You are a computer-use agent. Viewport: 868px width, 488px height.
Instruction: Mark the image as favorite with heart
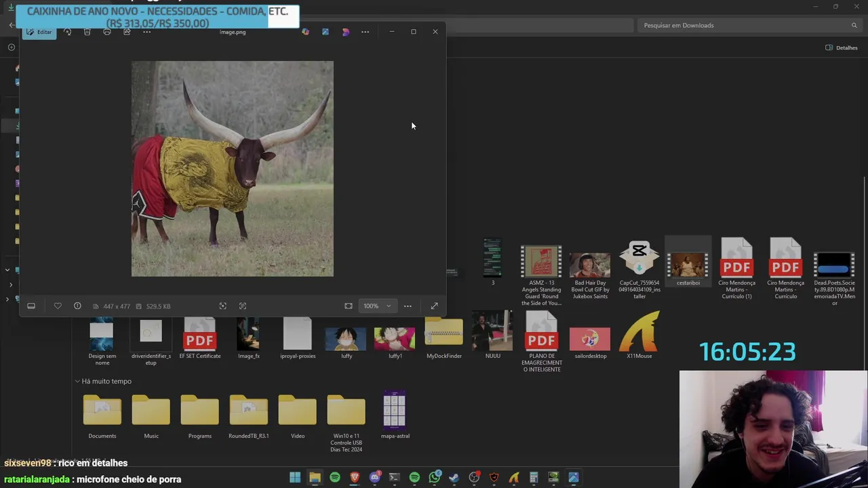58,306
